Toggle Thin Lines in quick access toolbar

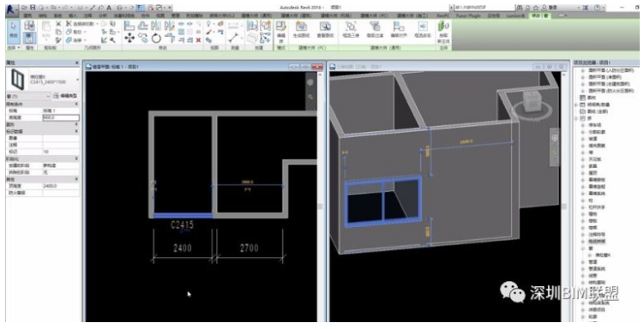[140, 8]
